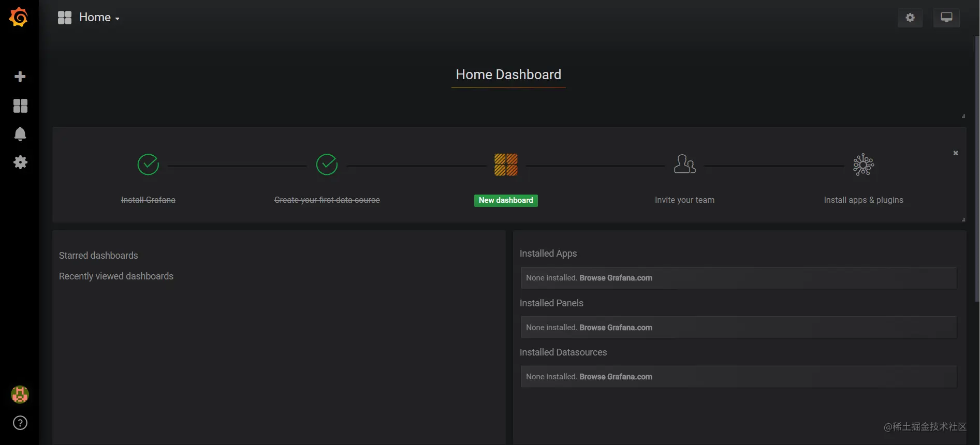This screenshot has height=445, width=980.
Task: Click the Invite your team users icon
Action: tap(684, 164)
